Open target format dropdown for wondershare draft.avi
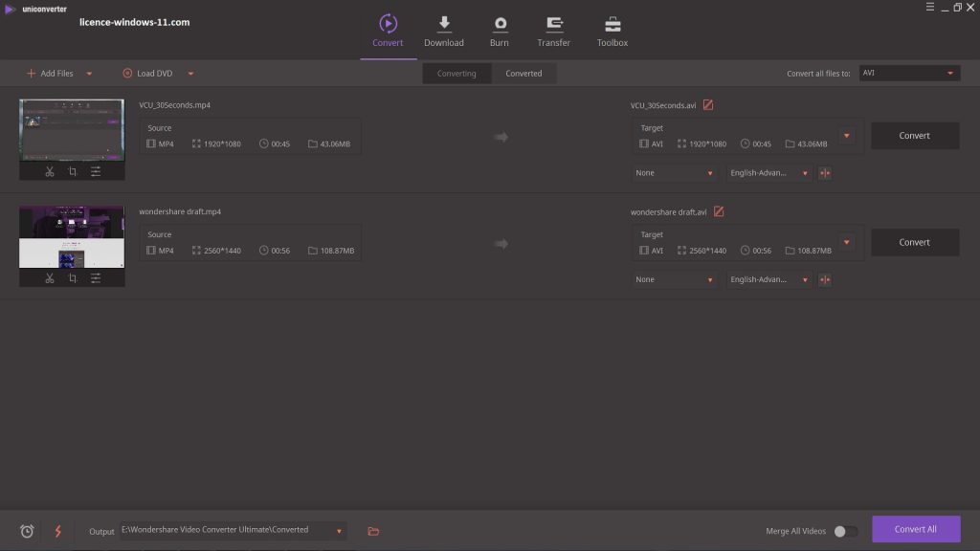 (x=846, y=242)
